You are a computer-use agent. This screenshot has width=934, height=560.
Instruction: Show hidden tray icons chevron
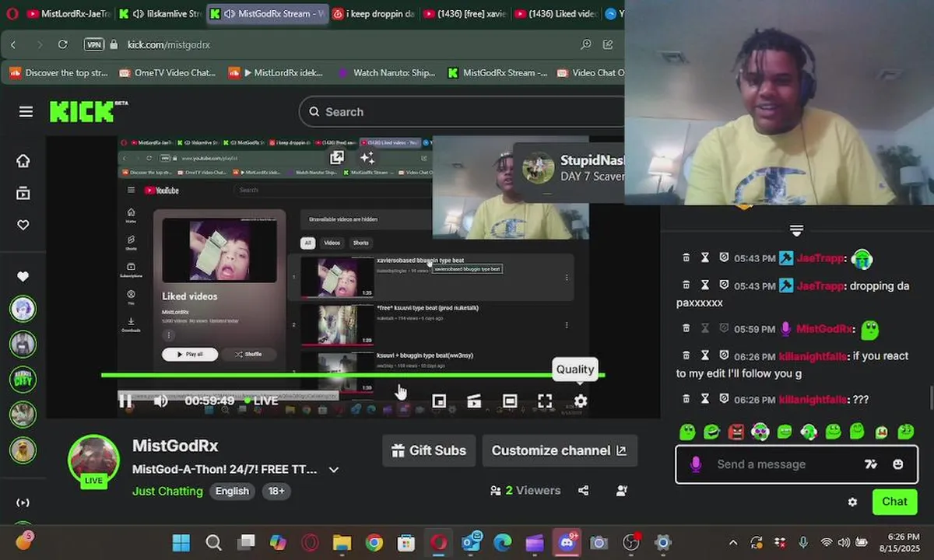(732, 542)
